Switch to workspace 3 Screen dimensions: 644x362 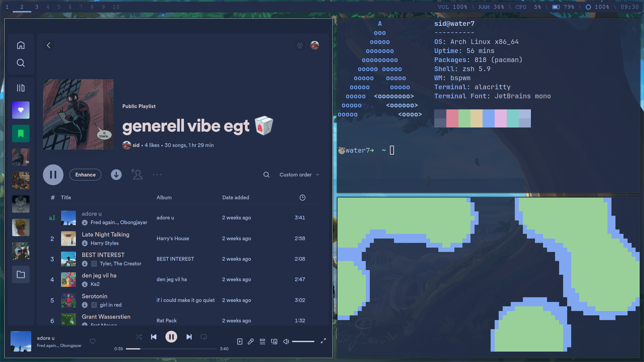(37, 7)
